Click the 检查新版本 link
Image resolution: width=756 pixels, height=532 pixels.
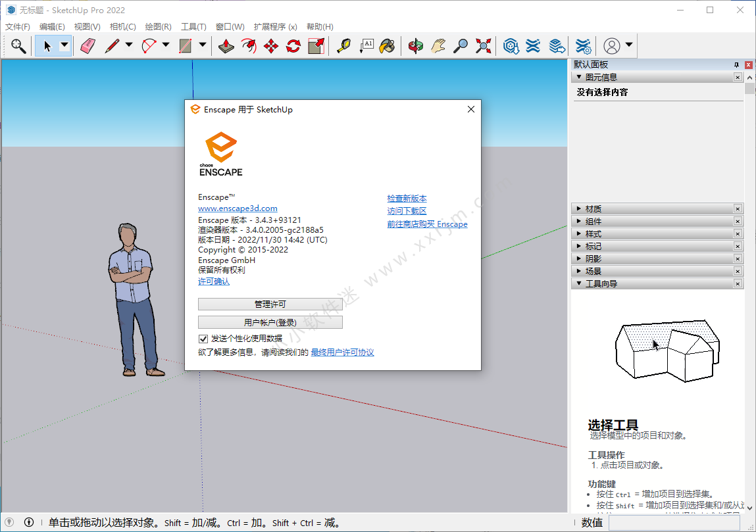click(407, 199)
